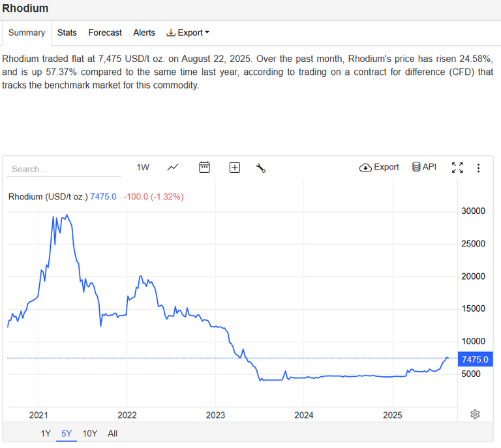This screenshot has height=448, width=501.
Task: Click the 30000 y-axis label
Action: point(473,211)
